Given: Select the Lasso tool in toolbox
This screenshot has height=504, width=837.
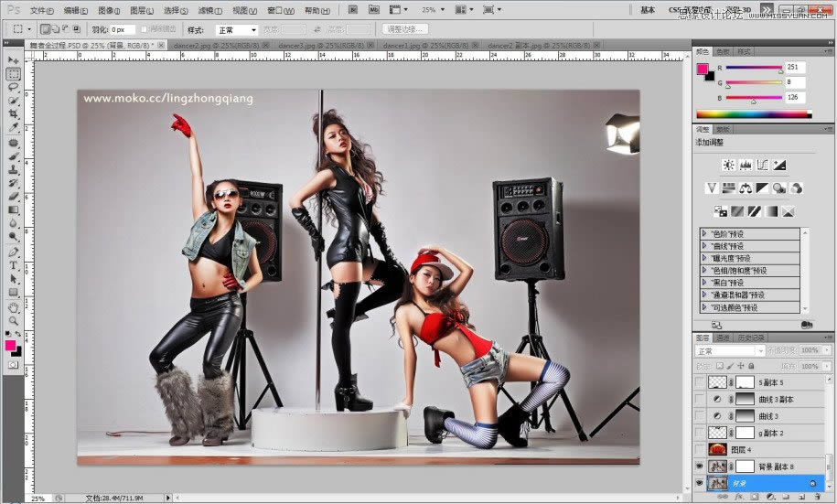Looking at the screenshot, I should [14, 87].
